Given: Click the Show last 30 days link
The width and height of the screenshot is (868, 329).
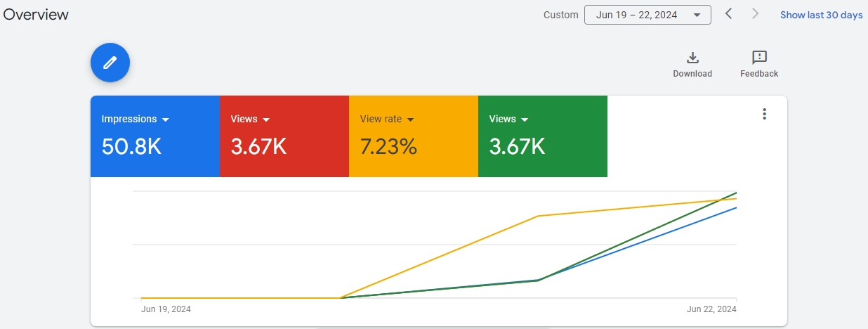Looking at the screenshot, I should tap(821, 15).
